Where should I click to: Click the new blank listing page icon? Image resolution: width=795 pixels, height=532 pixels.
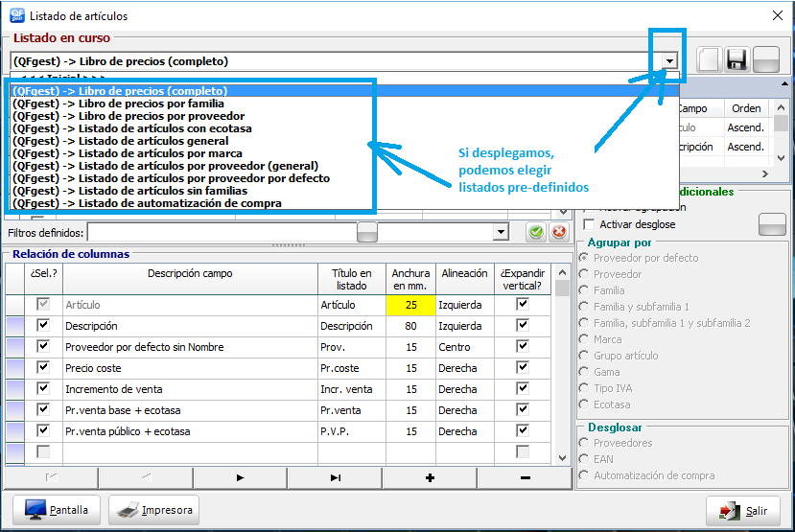tap(709, 59)
